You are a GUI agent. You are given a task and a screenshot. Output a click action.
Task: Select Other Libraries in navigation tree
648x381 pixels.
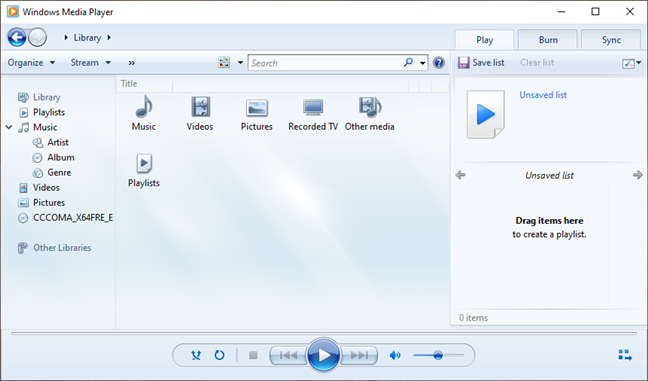coord(55,248)
